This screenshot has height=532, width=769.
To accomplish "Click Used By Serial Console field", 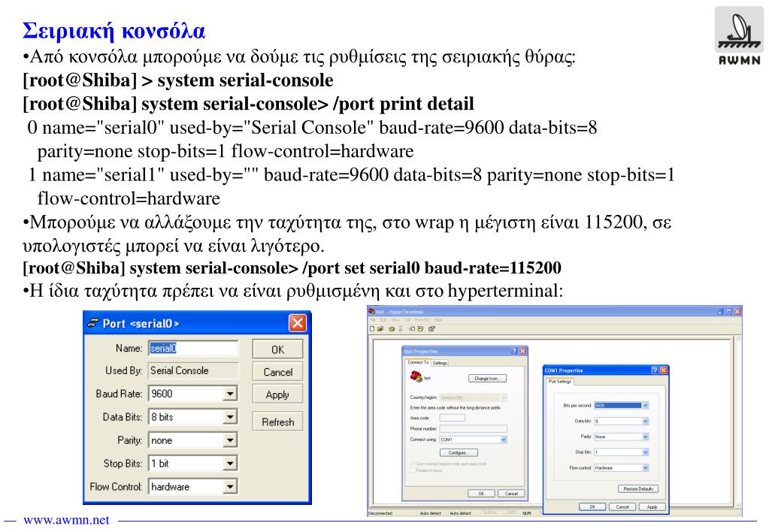I will click(x=193, y=370).
